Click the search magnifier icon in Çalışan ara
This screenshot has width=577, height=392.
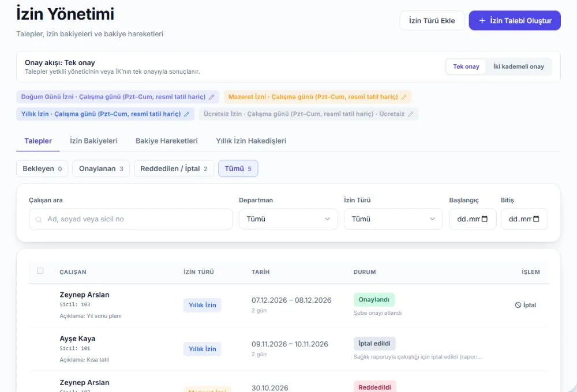tap(39, 220)
